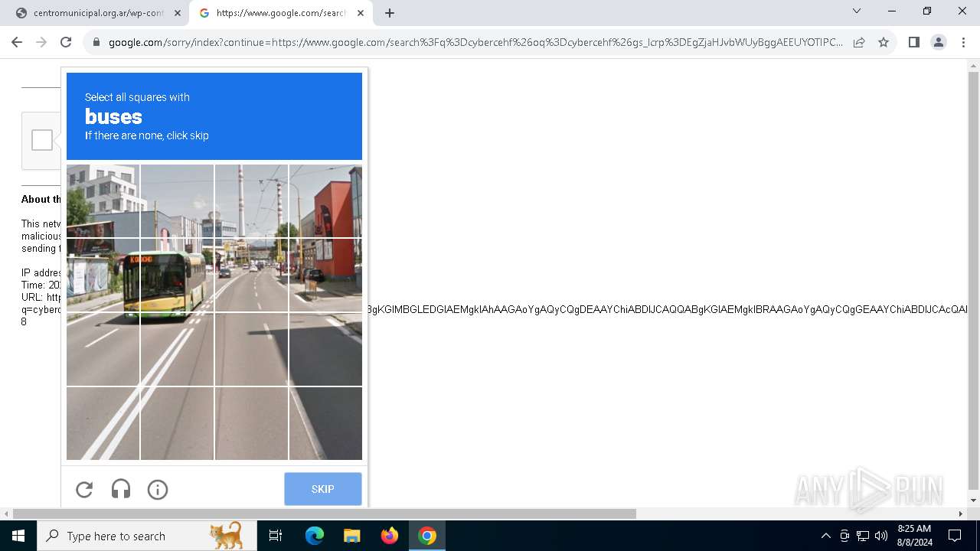This screenshot has width=980, height=551.
Task: Open a new browser tab
Action: 390,13
